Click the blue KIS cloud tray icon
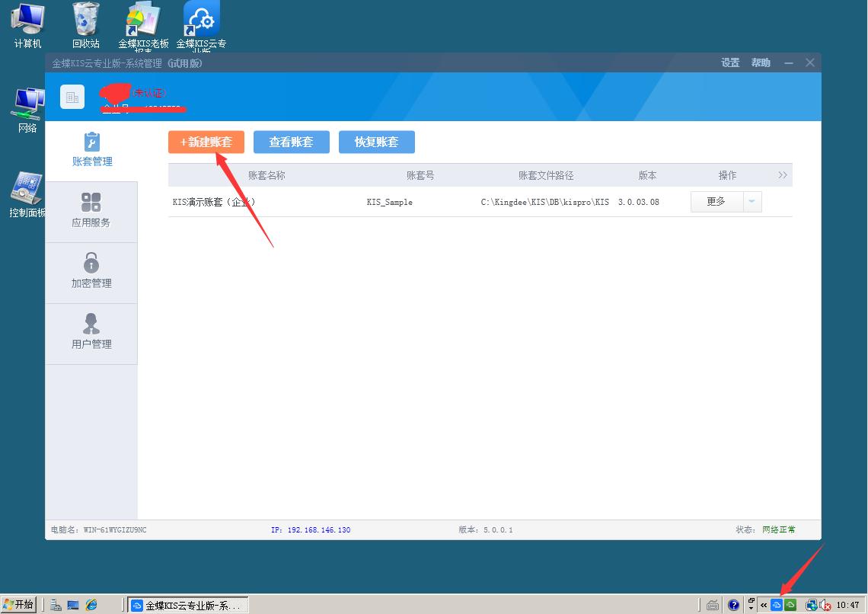 776,605
